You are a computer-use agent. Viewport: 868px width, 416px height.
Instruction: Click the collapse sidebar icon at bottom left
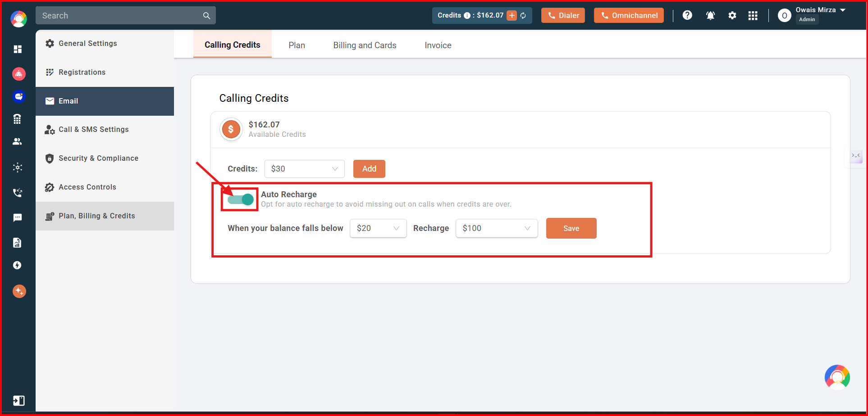18,400
